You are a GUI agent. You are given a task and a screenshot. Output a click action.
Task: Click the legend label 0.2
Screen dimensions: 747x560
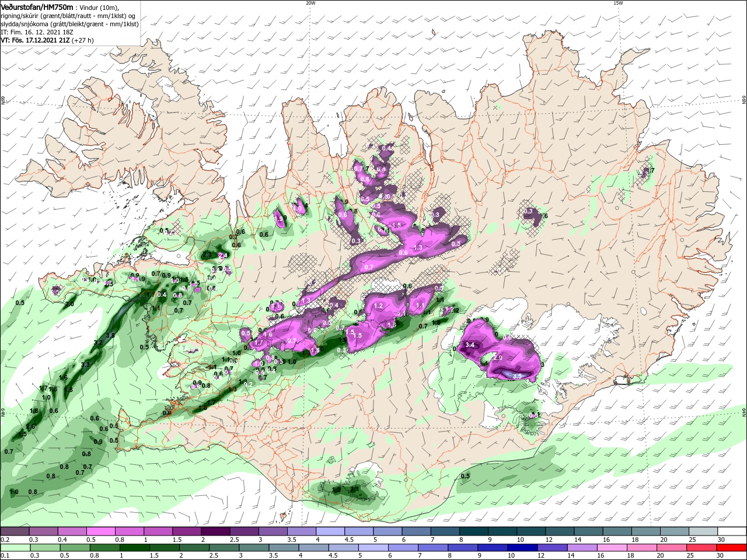coord(5,540)
